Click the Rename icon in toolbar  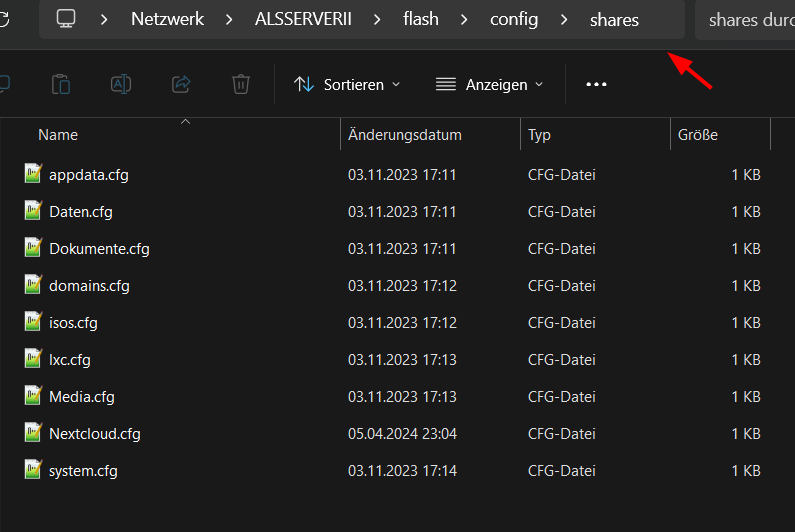pyautogui.click(x=121, y=84)
